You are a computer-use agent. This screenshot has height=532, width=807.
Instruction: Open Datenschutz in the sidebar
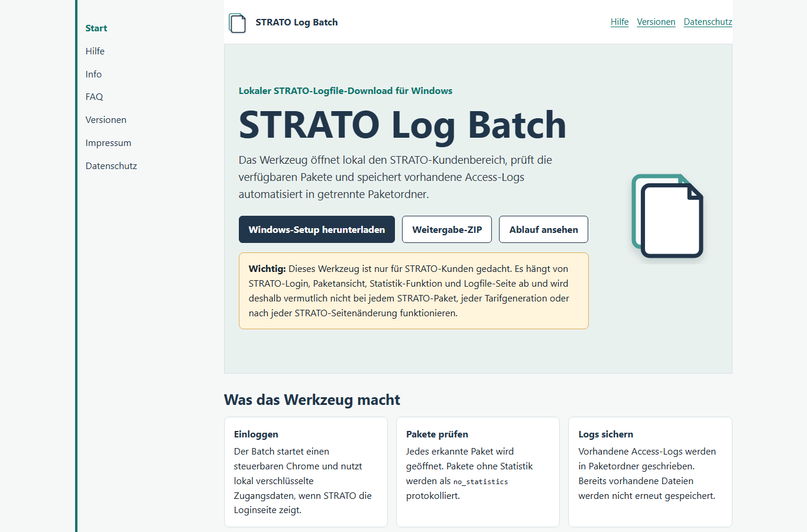point(111,166)
